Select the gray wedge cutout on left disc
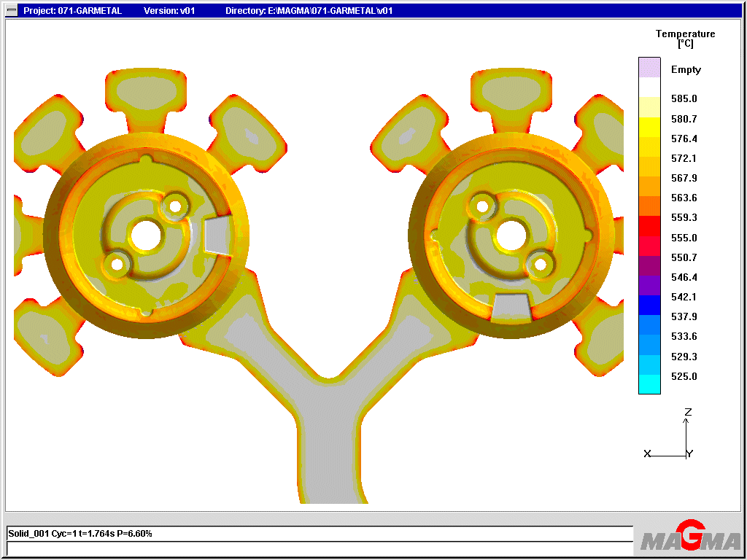This screenshot has height=560, width=747. pyautogui.click(x=219, y=235)
